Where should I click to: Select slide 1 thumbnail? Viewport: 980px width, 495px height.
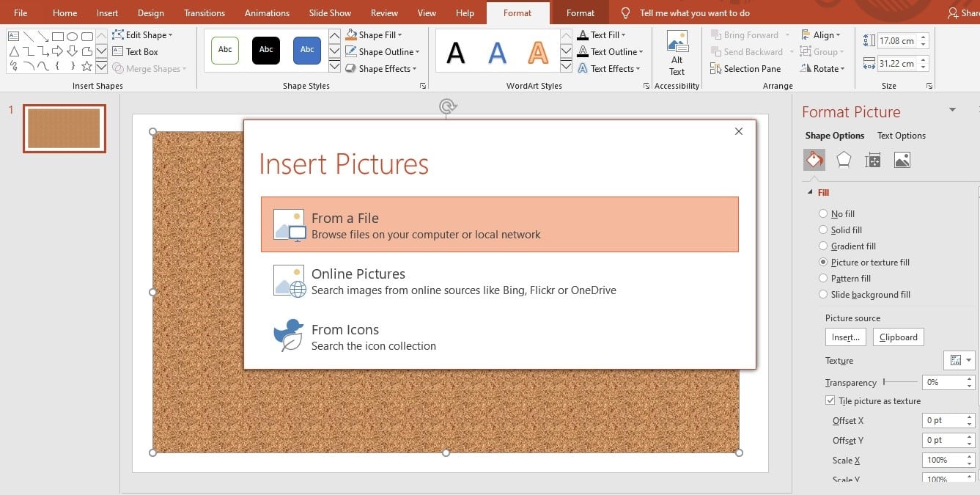(65, 128)
